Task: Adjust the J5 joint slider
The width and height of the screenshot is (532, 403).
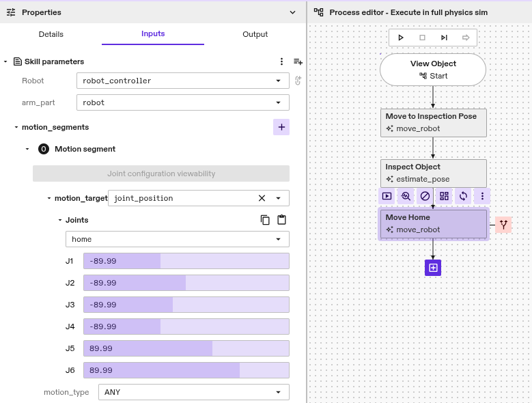Action: (x=186, y=348)
